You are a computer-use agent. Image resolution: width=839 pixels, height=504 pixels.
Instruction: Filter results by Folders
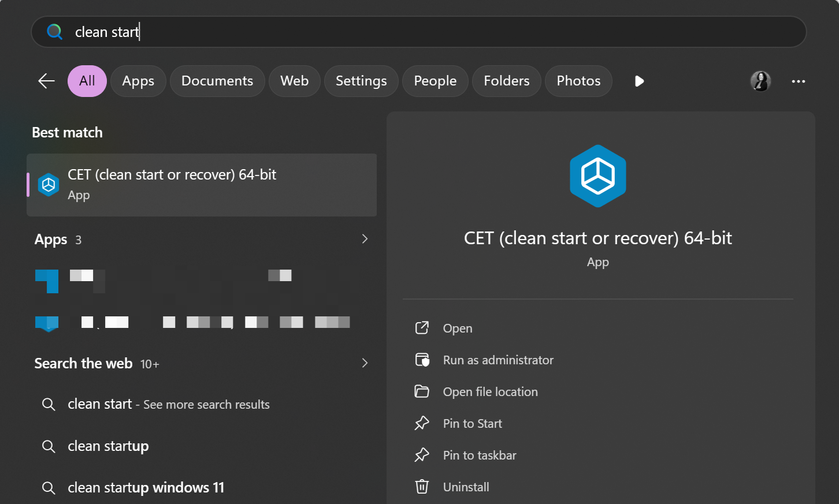(507, 81)
